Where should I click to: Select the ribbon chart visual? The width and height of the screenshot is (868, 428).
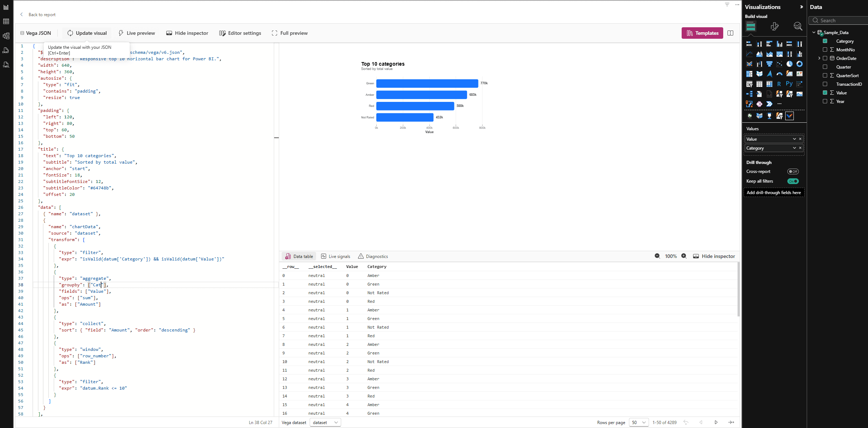tap(749, 64)
